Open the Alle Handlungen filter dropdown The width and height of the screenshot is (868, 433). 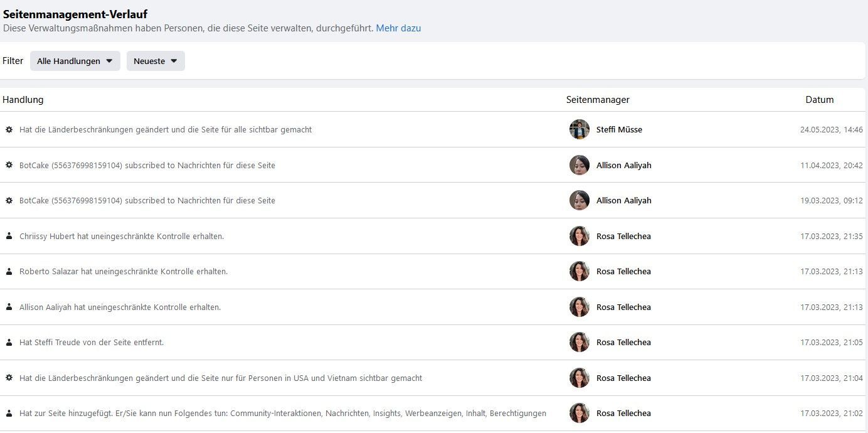(75, 61)
